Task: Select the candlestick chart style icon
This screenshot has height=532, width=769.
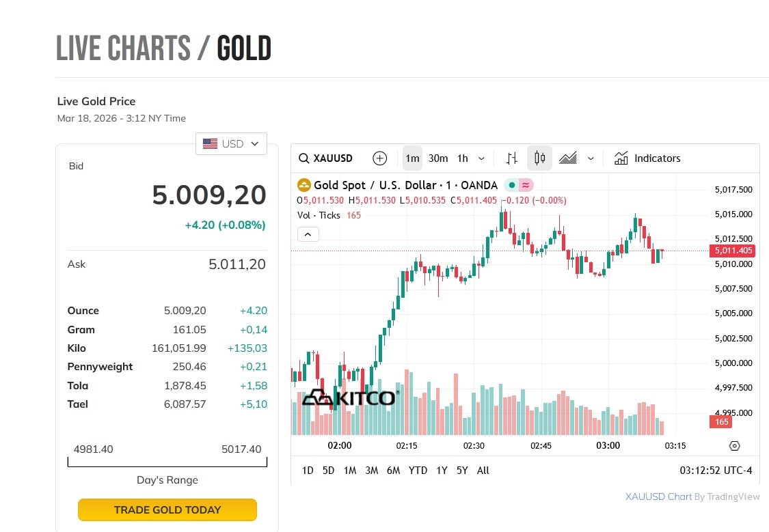Action: 539,158
